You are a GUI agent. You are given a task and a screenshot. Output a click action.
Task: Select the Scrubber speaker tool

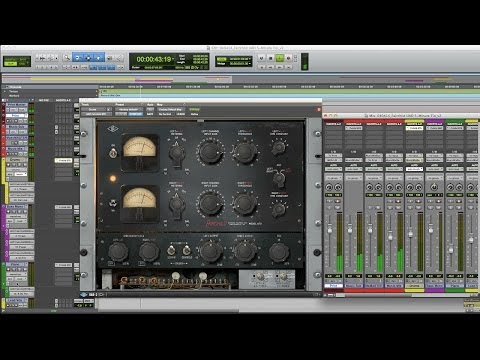(x=110, y=58)
